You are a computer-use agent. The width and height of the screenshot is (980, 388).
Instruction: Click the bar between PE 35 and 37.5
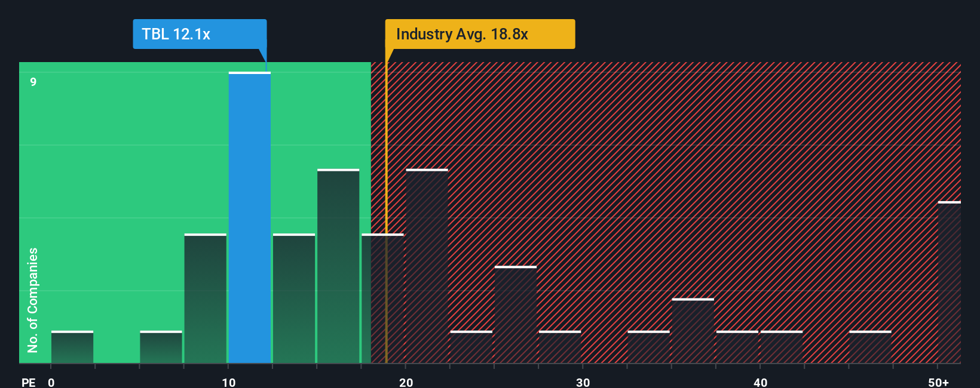point(693,331)
